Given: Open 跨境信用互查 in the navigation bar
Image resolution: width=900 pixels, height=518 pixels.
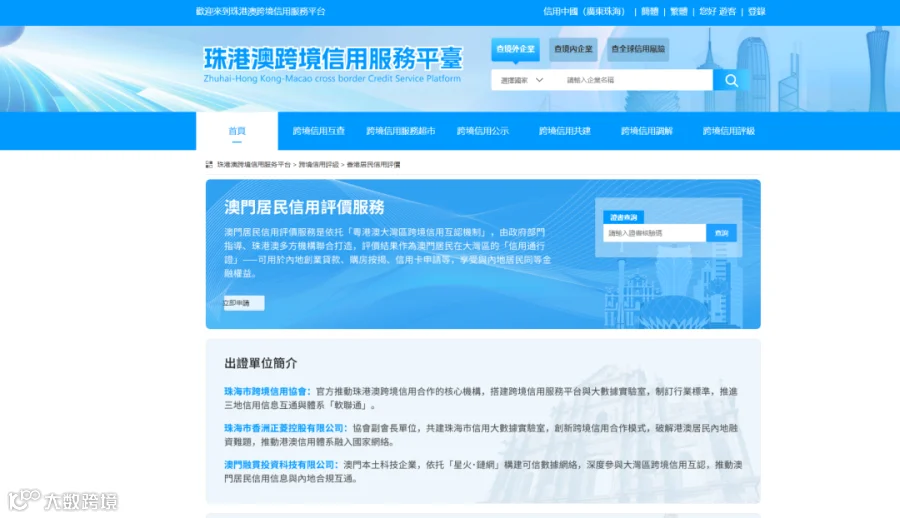Looking at the screenshot, I should click(319, 131).
